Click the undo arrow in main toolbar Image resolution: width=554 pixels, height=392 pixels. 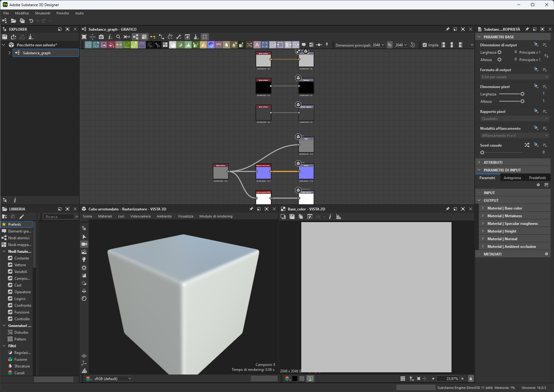pyautogui.click(x=31, y=21)
